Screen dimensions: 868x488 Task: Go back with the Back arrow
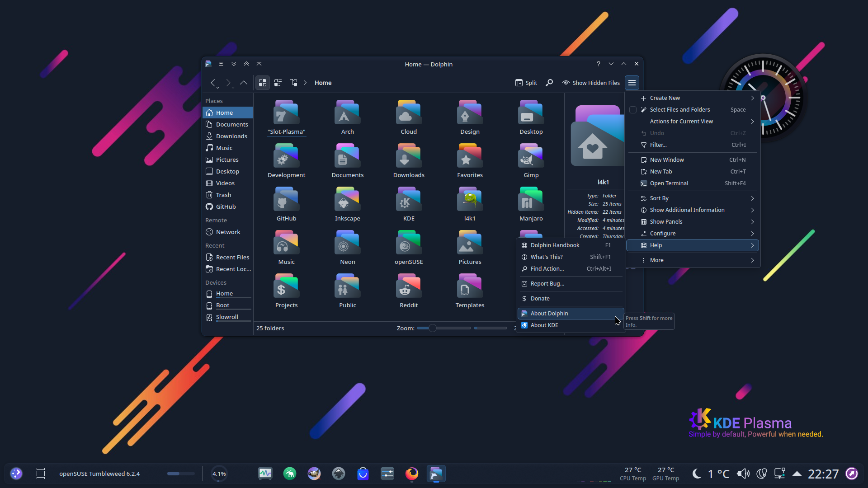pyautogui.click(x=212, y=83)
